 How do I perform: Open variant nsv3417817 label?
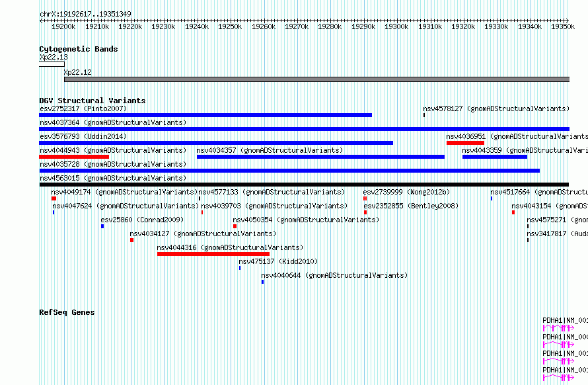(x=557, y=234)
